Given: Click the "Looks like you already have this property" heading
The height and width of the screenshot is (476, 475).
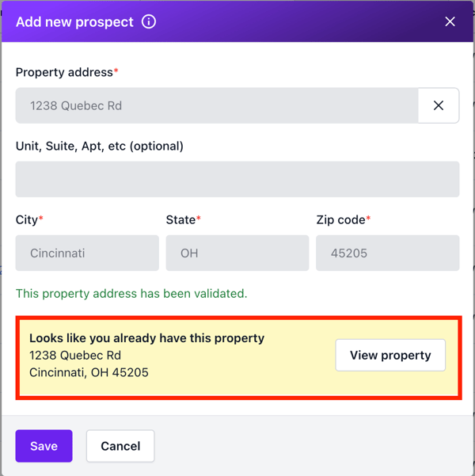Looking at the screenshot, I should tap(147, 338).
